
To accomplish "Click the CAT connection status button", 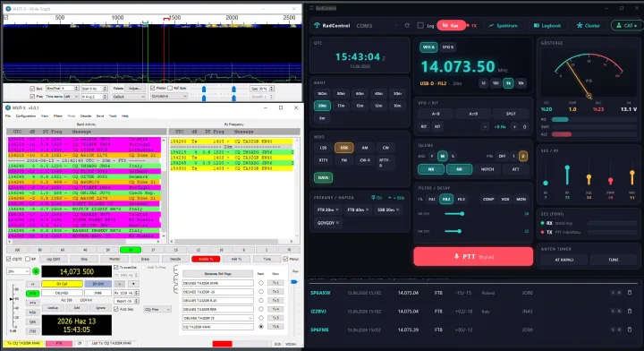I will [627, 25].
